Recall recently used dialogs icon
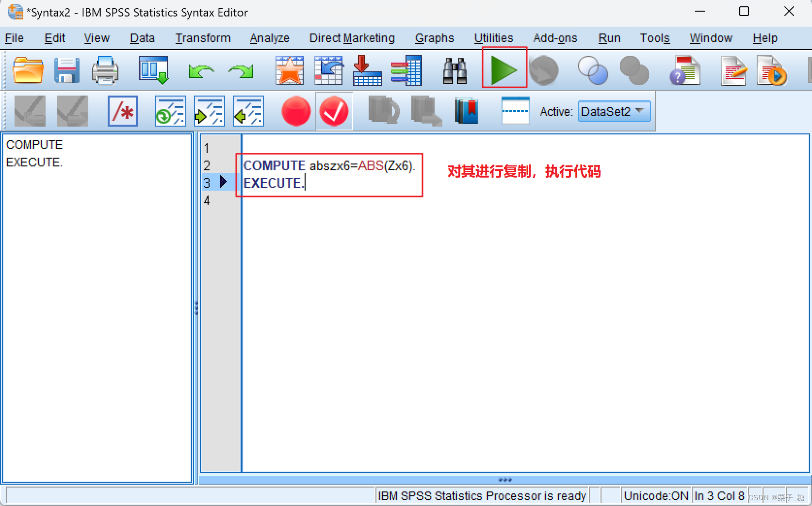812x506 pixels. (x=154, y=70)
